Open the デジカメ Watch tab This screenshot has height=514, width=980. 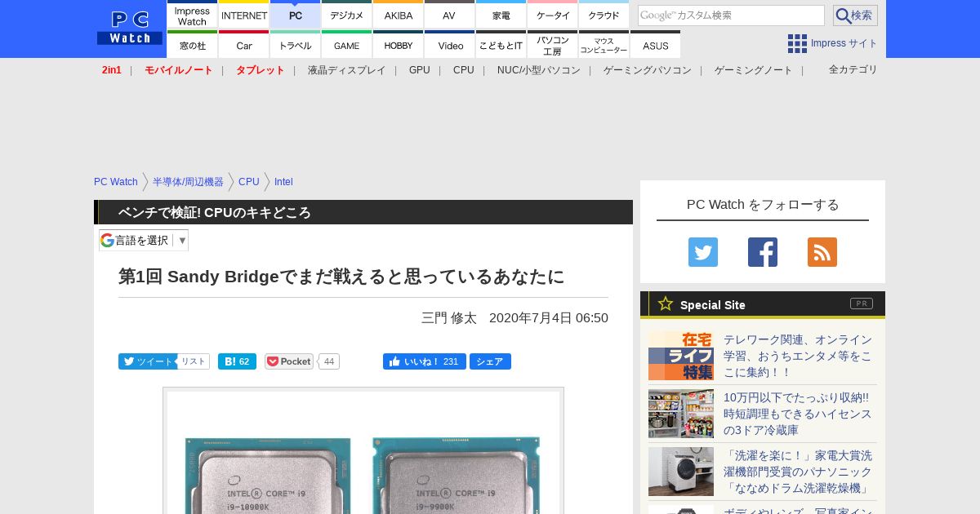point(347,14)
